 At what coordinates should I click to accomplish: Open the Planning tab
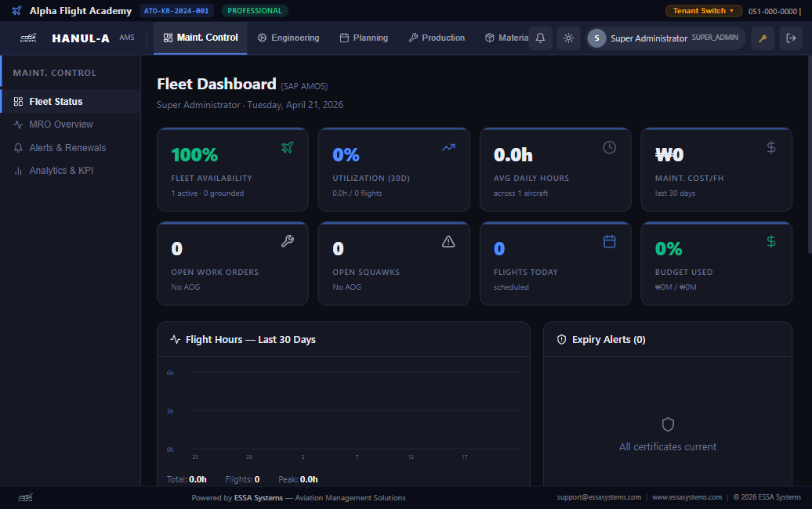click(x=364, y=38)
